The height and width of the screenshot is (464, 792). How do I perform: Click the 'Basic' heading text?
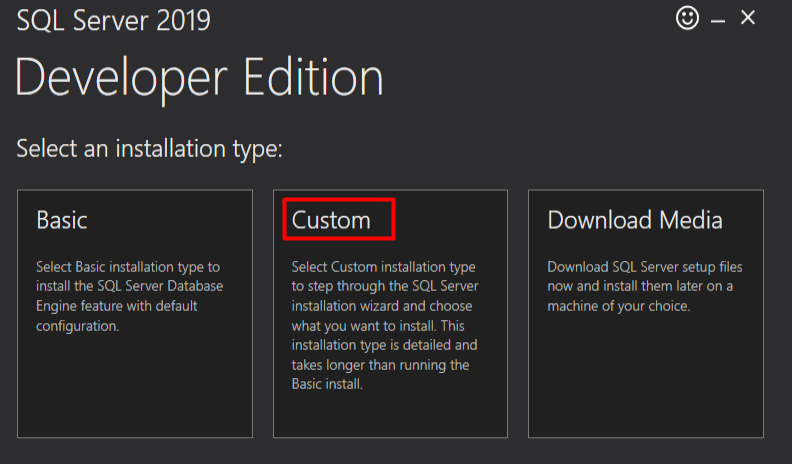tap(62, 221)
